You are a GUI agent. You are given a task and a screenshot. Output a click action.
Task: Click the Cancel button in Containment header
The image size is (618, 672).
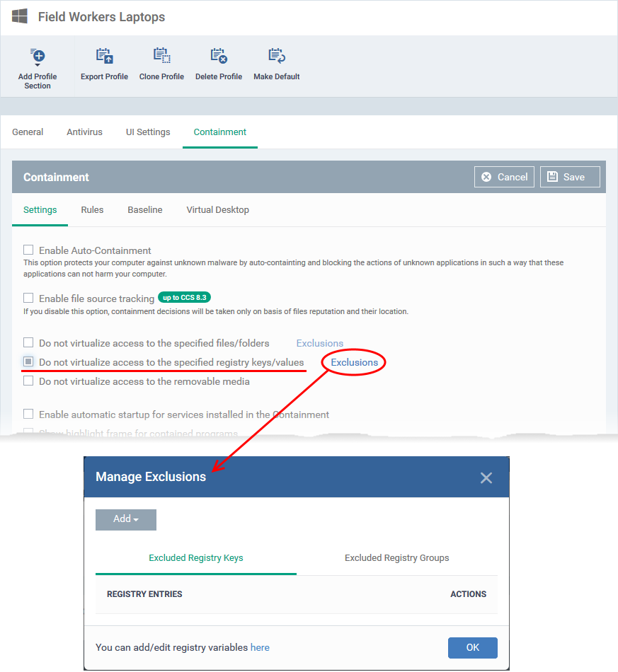pos(504,177)
